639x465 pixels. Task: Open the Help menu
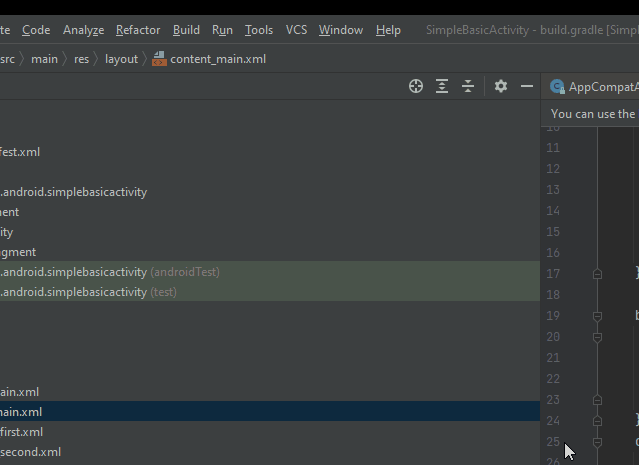tap(388, 30)
